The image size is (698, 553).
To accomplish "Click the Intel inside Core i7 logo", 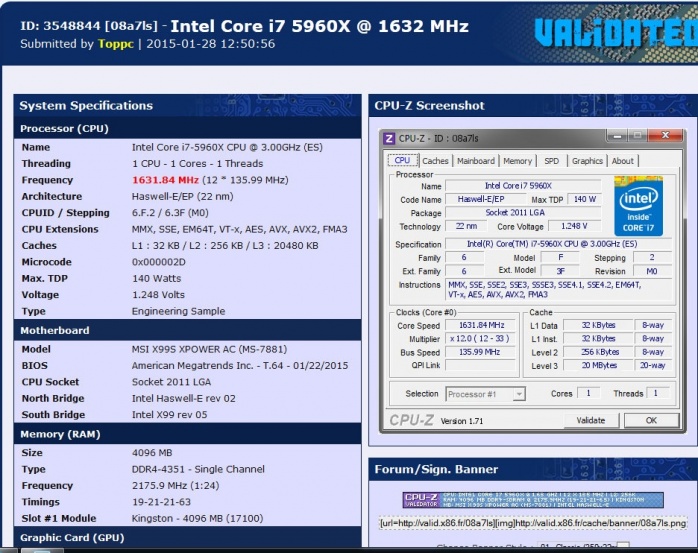I will point(638,206).
